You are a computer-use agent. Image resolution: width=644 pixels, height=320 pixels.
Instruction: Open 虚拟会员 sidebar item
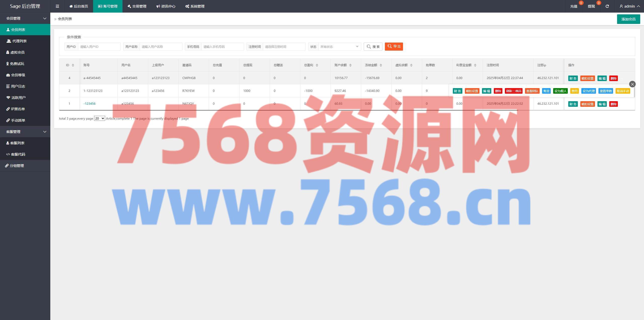pyautogui.click(x=17, y=52)
